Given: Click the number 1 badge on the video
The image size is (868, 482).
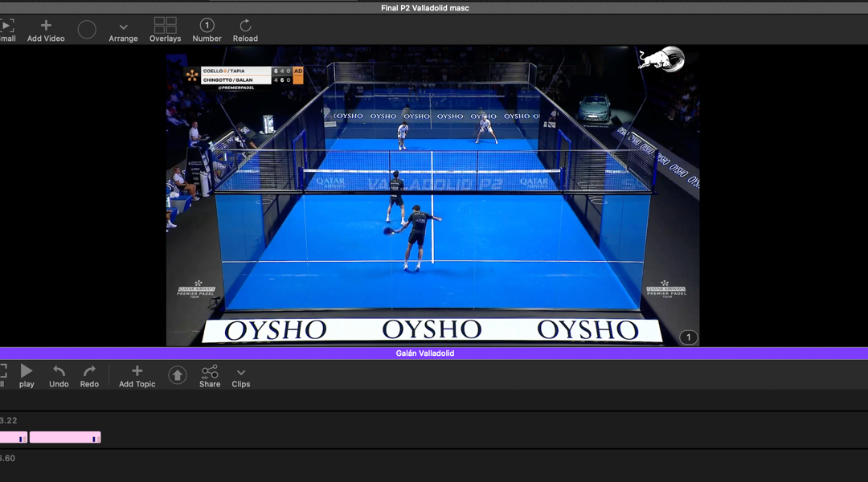Looking at the screenshot, I should pos(688,337).
